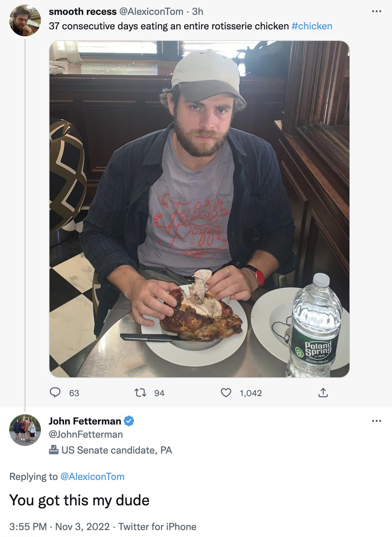Click the verified badge next to John Fetterman
This screenshot has height=537, width=392.
(129, 421)
